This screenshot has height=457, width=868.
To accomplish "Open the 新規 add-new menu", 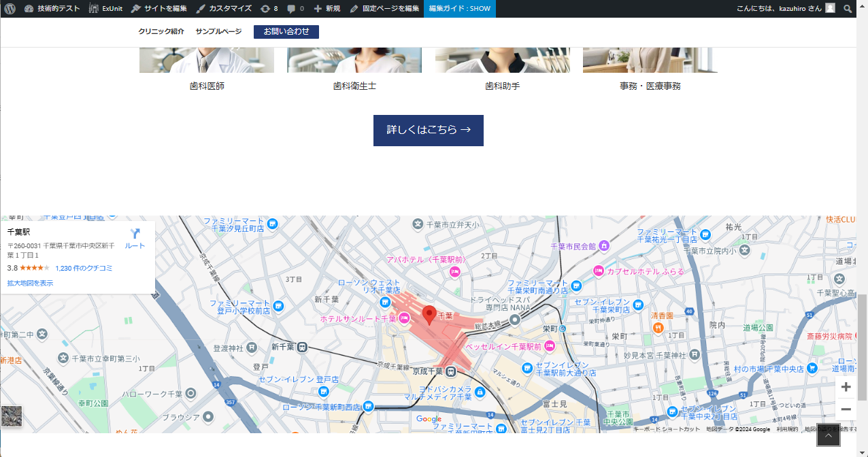I will click(x=327, y=9).
